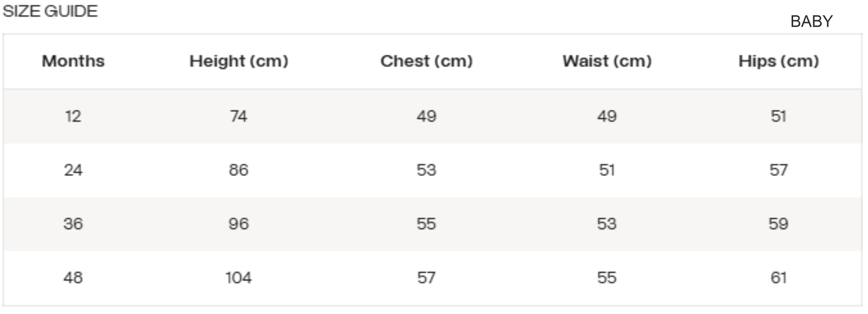Select the BABY category label

811,22
